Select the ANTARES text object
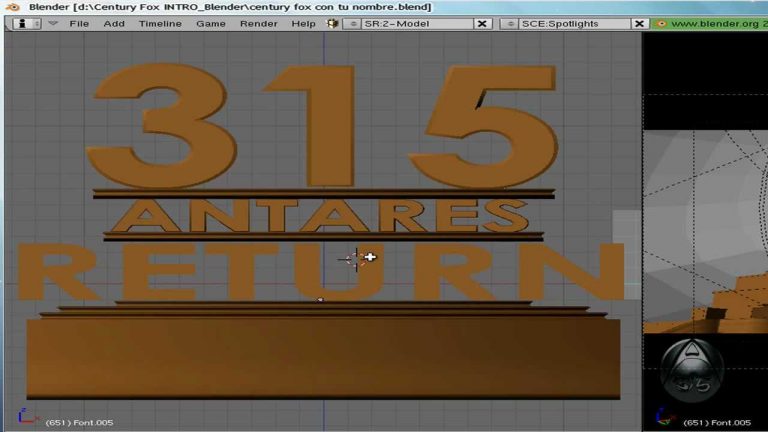768x432 pixels. pyautogui.click(x=319, y=216)
